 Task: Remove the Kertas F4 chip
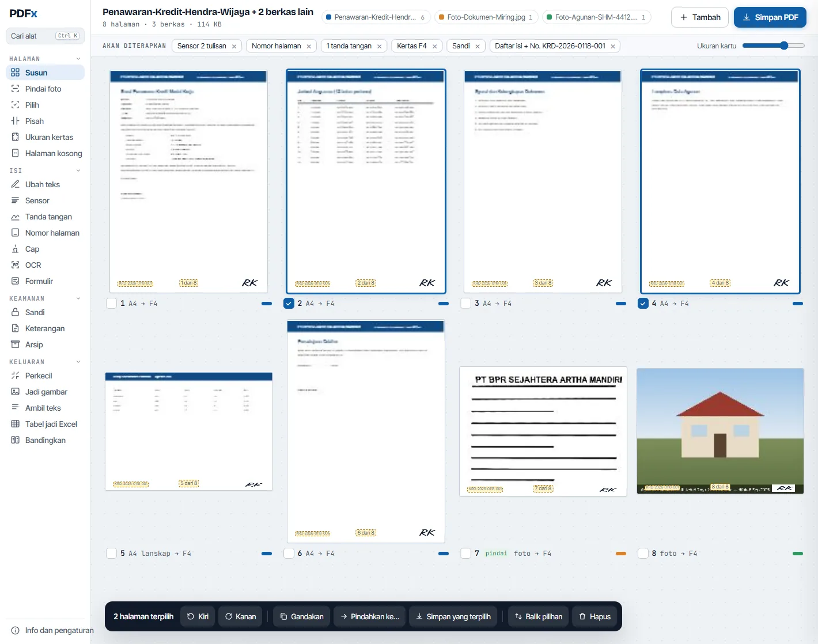(434, 46)
